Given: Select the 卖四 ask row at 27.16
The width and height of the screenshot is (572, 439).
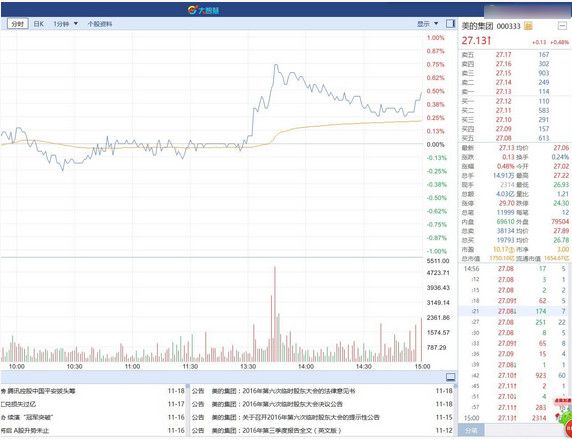Looking at the screenshot, I should tap(514, 64).
